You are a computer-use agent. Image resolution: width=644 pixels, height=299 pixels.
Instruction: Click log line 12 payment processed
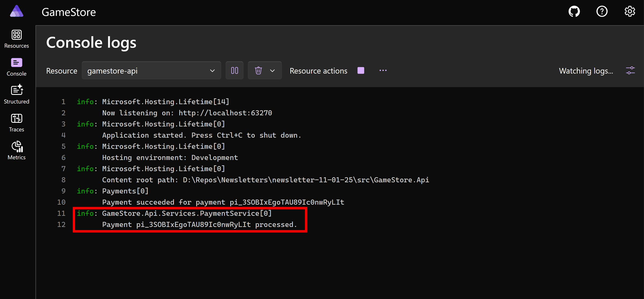coord(199,225)
